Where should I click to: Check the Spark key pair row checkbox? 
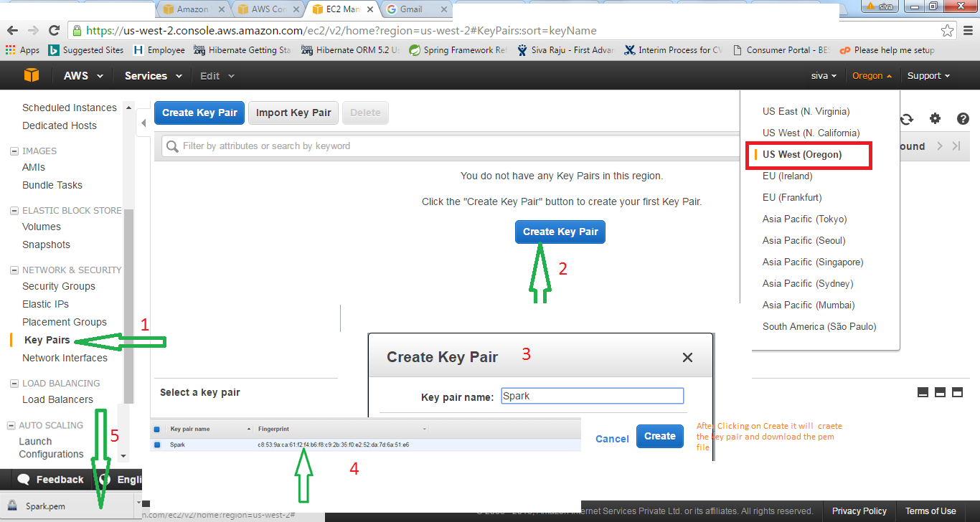(156, 445)
